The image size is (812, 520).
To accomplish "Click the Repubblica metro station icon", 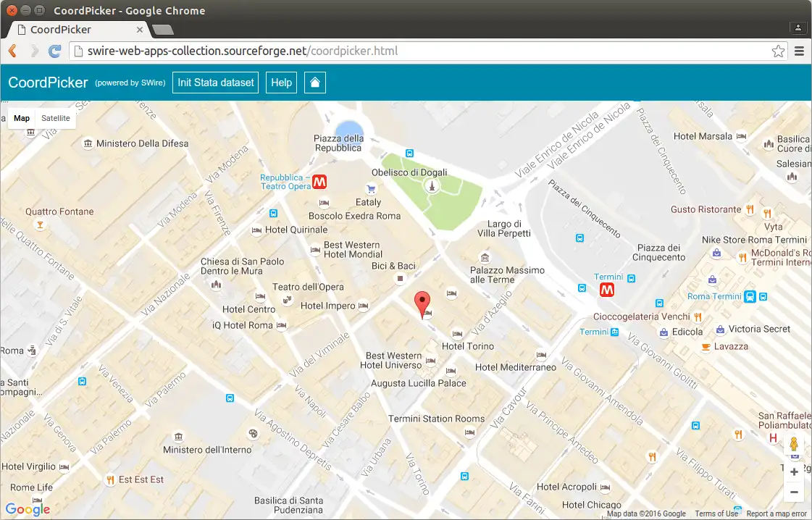I will click(x=319, y=182).
